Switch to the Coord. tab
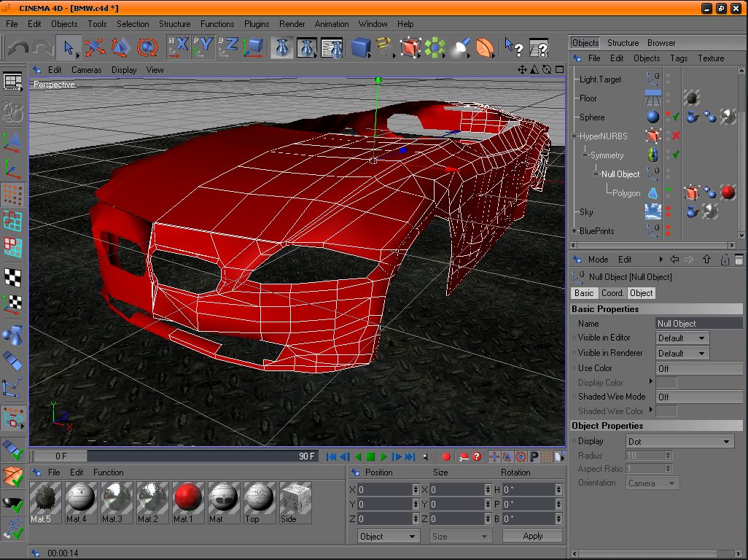 612,293
